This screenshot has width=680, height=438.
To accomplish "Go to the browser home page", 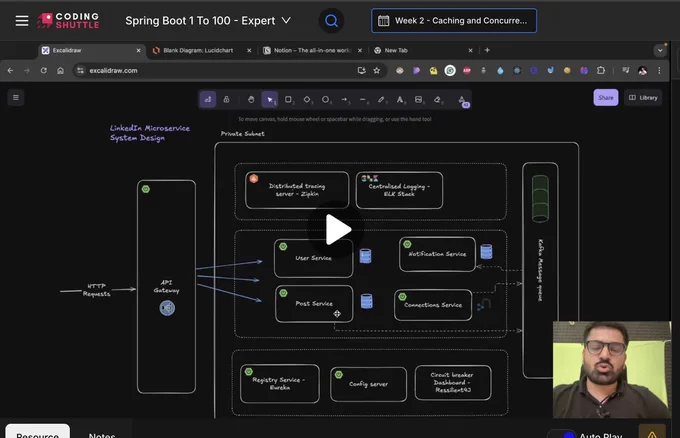I will 60,70.
